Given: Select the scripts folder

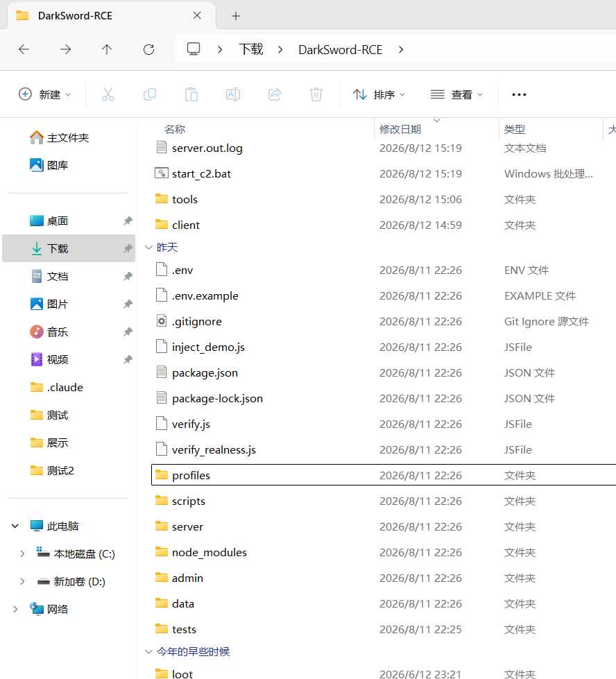Looking at the screenshot, I should pyautogui.click(x=384, y=501).
